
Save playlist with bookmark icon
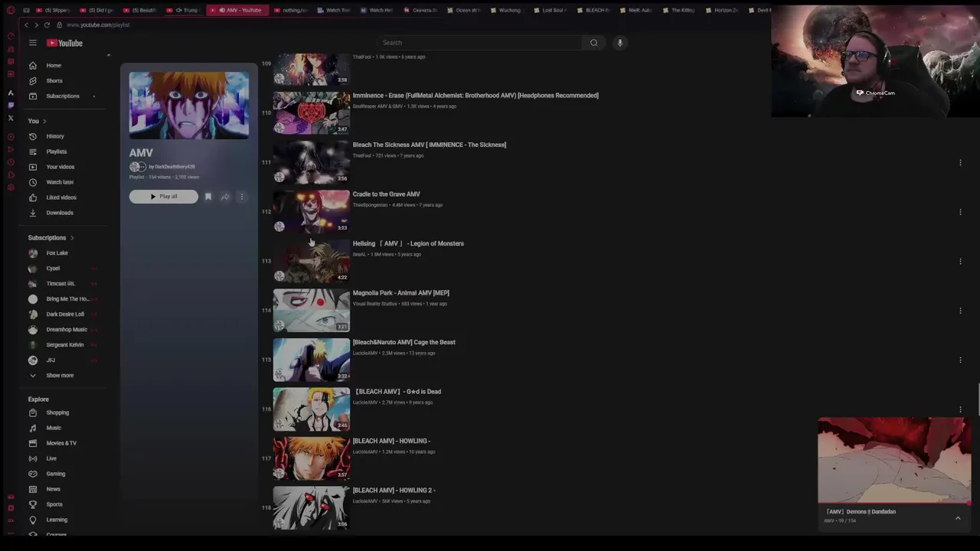coord(208,197)
